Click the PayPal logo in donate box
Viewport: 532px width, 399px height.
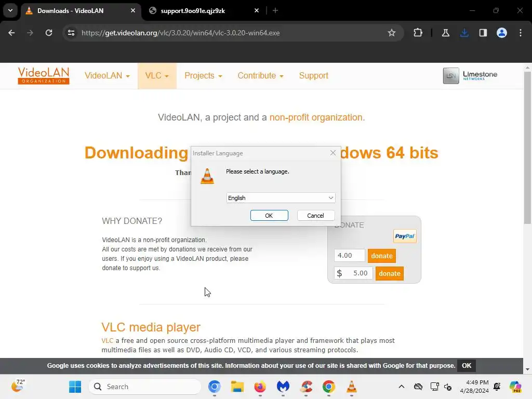click(405, 236)
